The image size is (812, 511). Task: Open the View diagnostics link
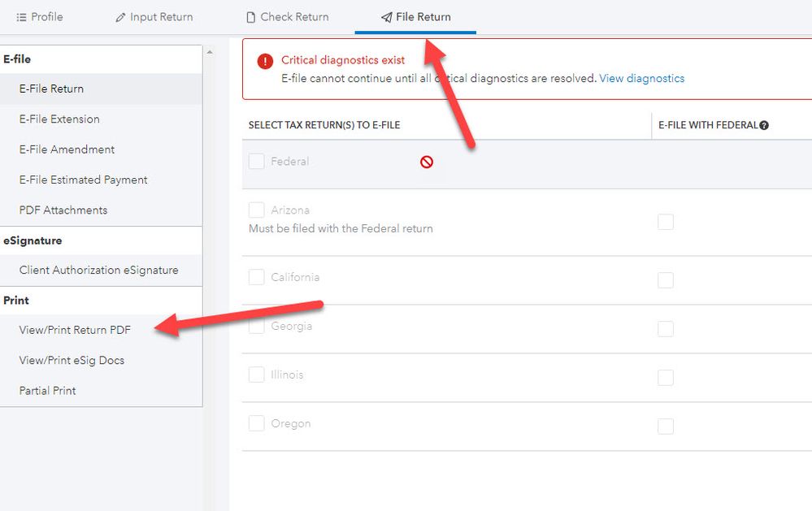(x=641, y=79)
